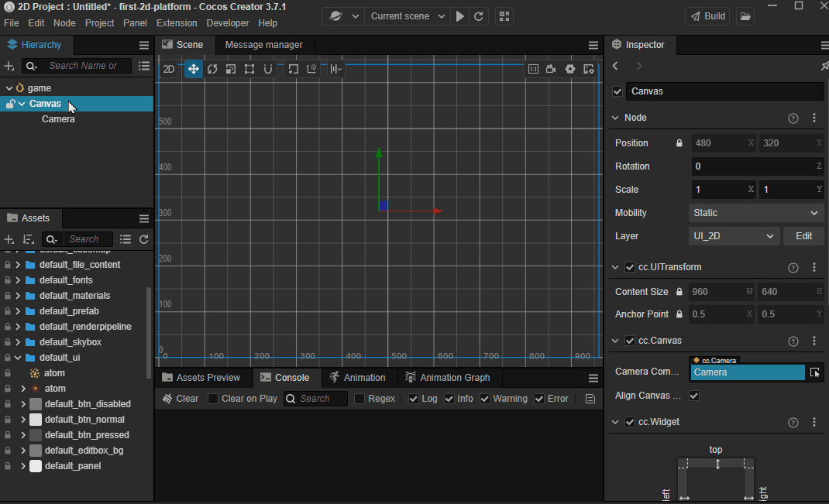Refresh the Assets panel
This screenshot has width=829, height=504.
[144, 239]
